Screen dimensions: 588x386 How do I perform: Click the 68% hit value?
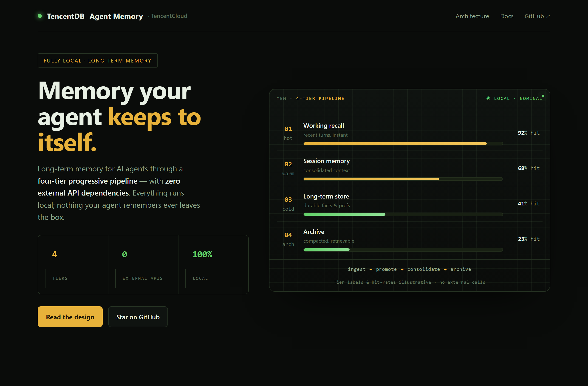coord(529,168)
